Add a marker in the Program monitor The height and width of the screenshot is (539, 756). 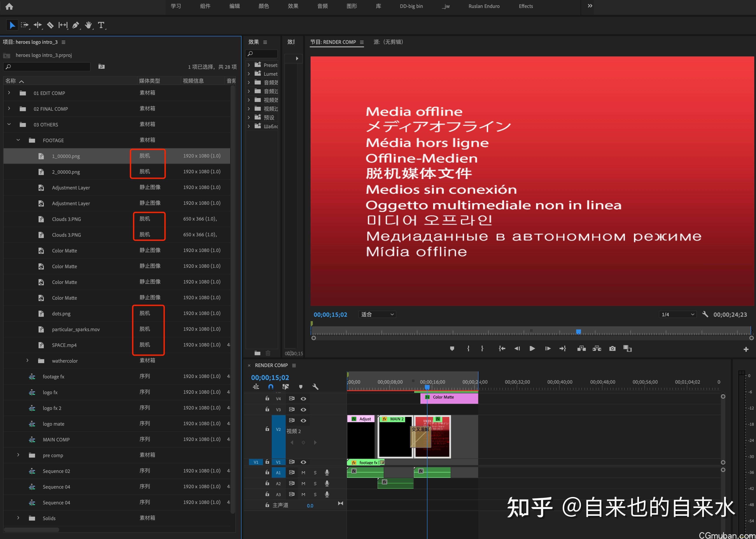pyautogui.click(x=452, y=348)
